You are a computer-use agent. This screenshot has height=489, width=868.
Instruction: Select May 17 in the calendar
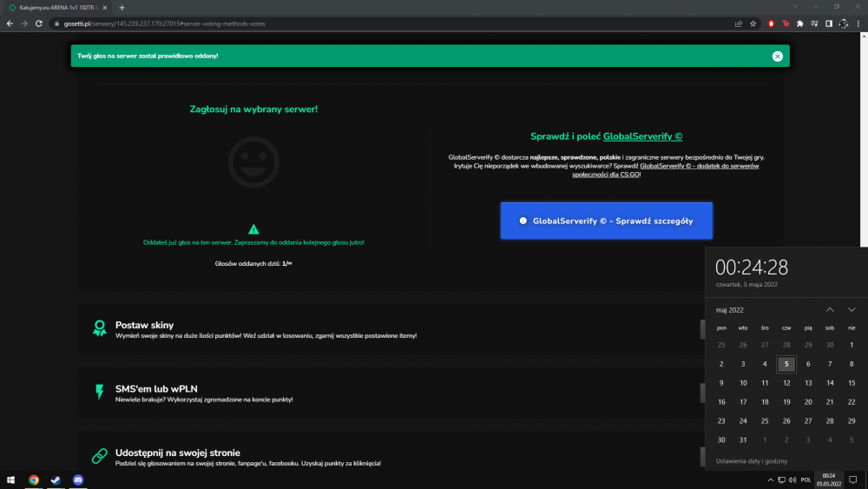pyautogui.click(x=743, y=402)
